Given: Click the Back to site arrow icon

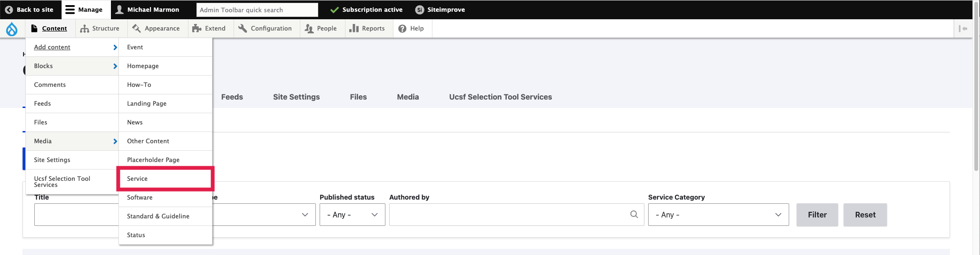Looking at the screenshot, I should point(9,9).
